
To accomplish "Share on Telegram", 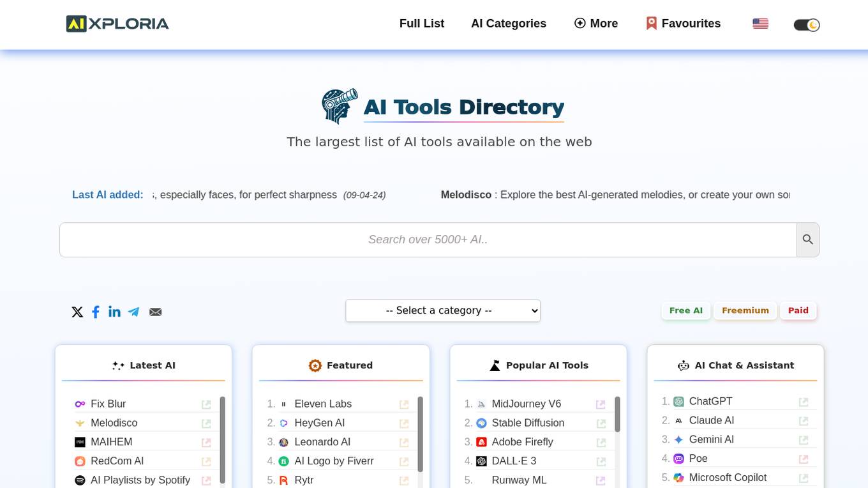I will pos(133,312).
